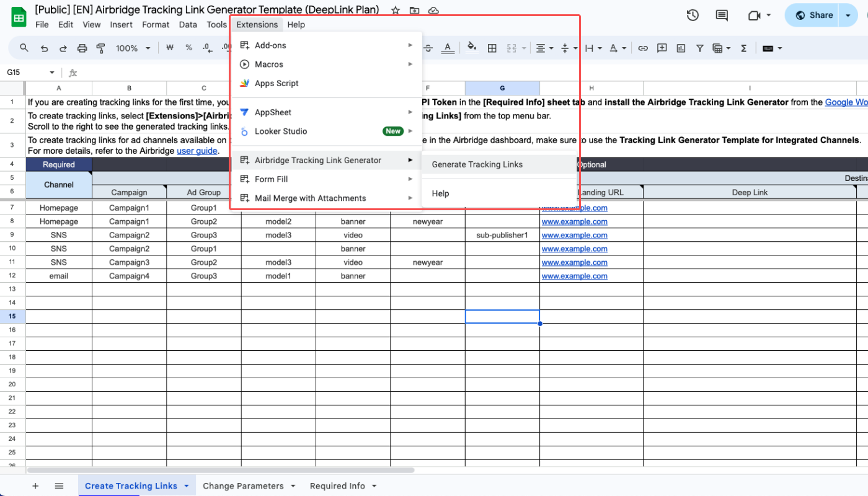Click the insert comment icon
The image size is (868, 496).
(662, 48)
